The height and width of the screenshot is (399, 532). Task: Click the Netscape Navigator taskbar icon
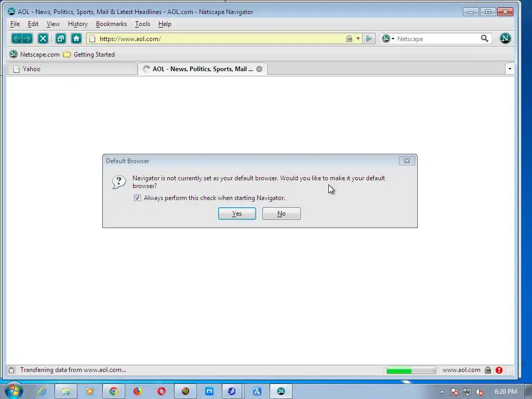click(x=281, y=391)
